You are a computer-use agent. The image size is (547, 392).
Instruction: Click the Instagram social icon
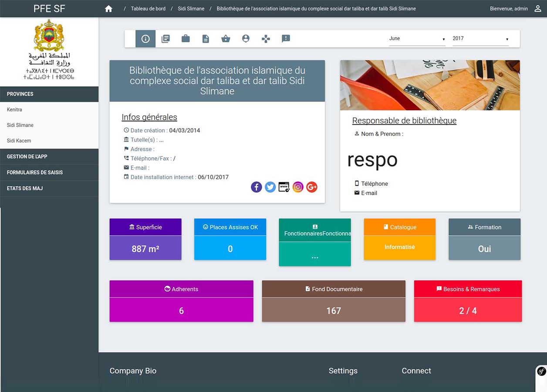(x=298, y=187)
